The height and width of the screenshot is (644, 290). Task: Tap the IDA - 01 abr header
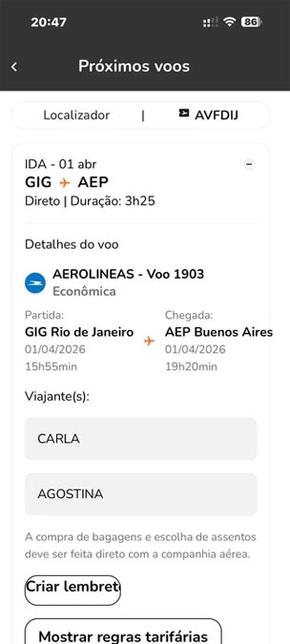point(60,164)
